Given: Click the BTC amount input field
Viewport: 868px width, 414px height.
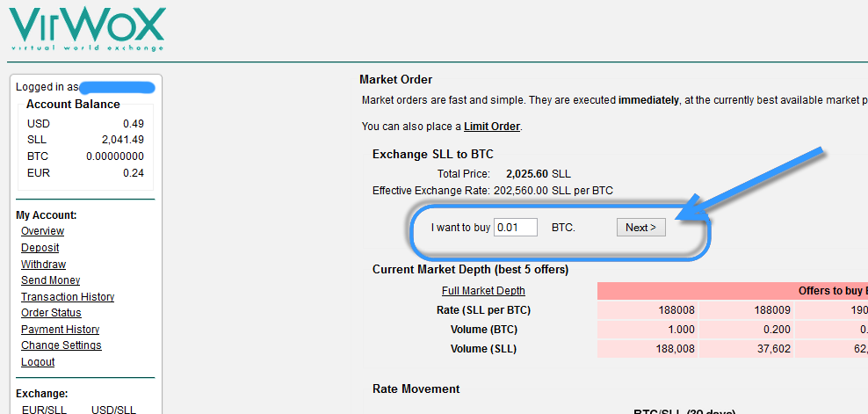Looking at the screenshot, I should pyautogui.click(x=516, y=228).
